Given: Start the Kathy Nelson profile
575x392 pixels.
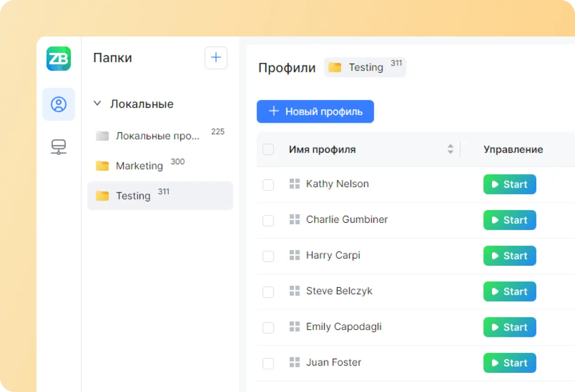Looking at the screenshot, I should (510, 185).
